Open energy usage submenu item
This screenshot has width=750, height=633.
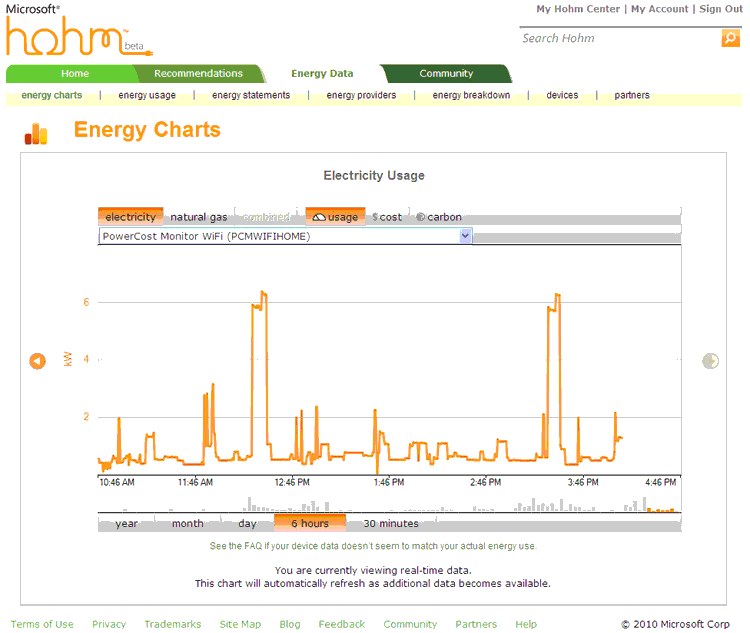(147, 95)
